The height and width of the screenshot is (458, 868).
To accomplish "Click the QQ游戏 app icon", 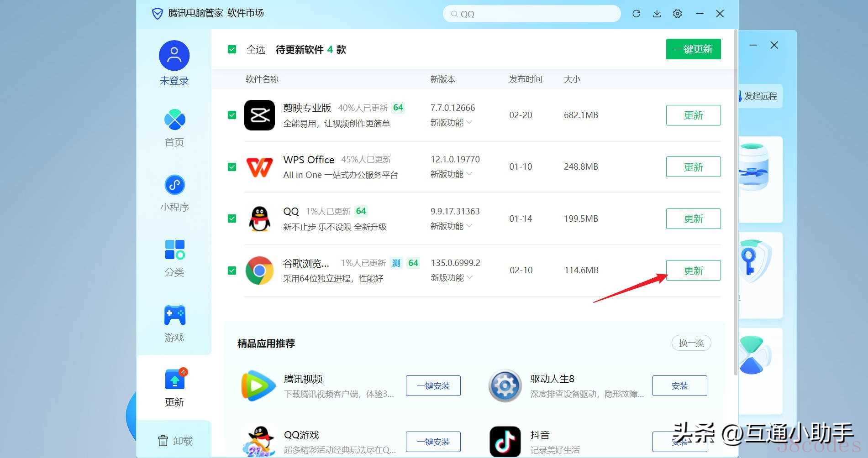I will click(x=260, y=441).
